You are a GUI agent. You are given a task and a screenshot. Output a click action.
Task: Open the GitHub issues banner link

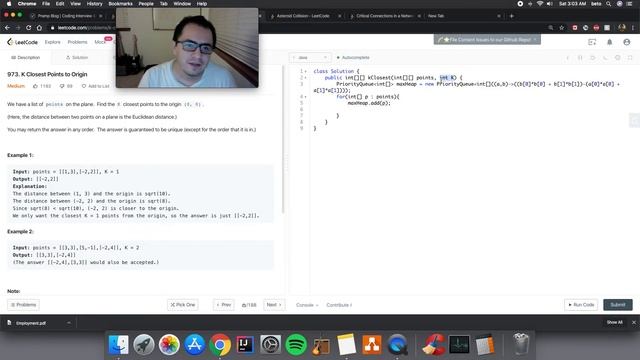487,40
